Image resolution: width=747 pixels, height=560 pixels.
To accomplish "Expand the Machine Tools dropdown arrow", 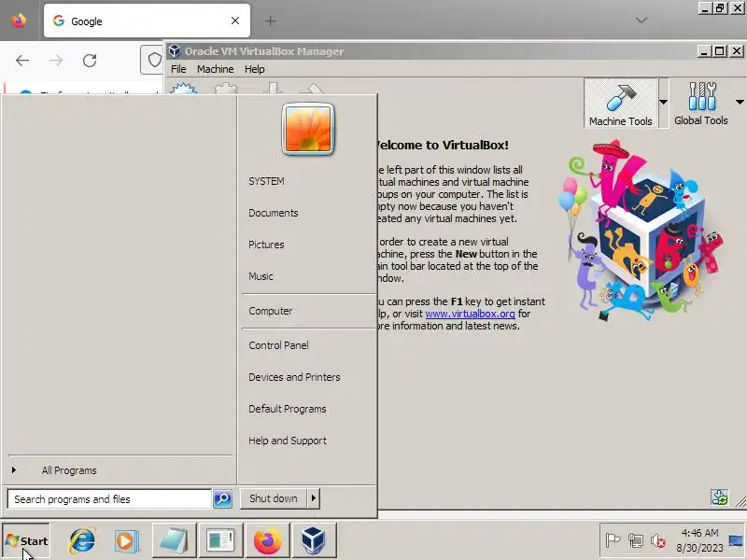I will [x=663, y=102].
